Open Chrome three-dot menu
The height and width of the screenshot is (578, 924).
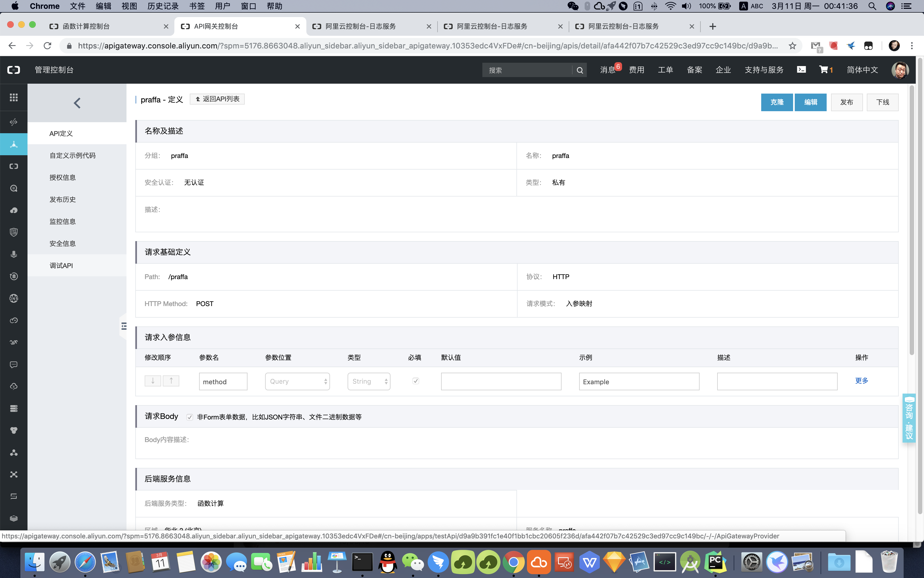click(x=912, y=46)
